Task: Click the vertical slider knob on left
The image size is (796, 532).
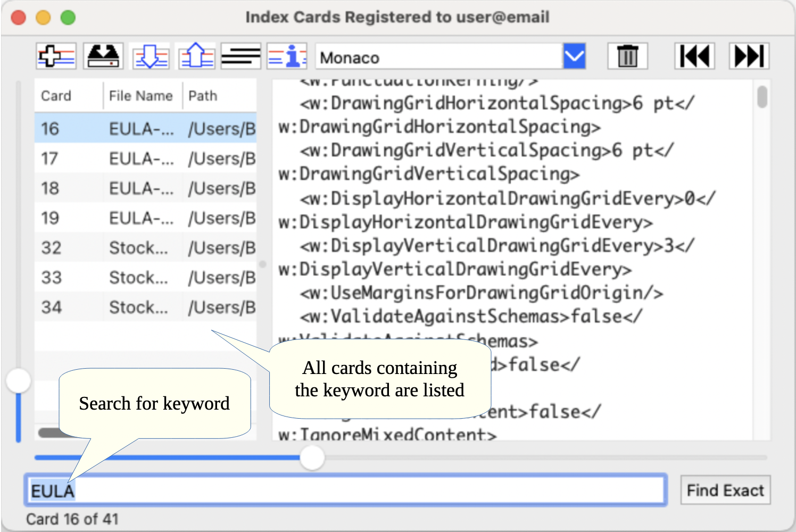Action: pos(19,381)
